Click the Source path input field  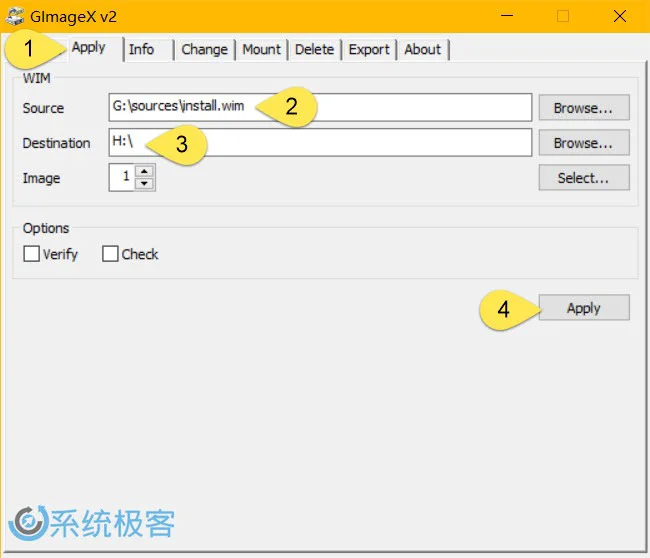tap(320, 107)
